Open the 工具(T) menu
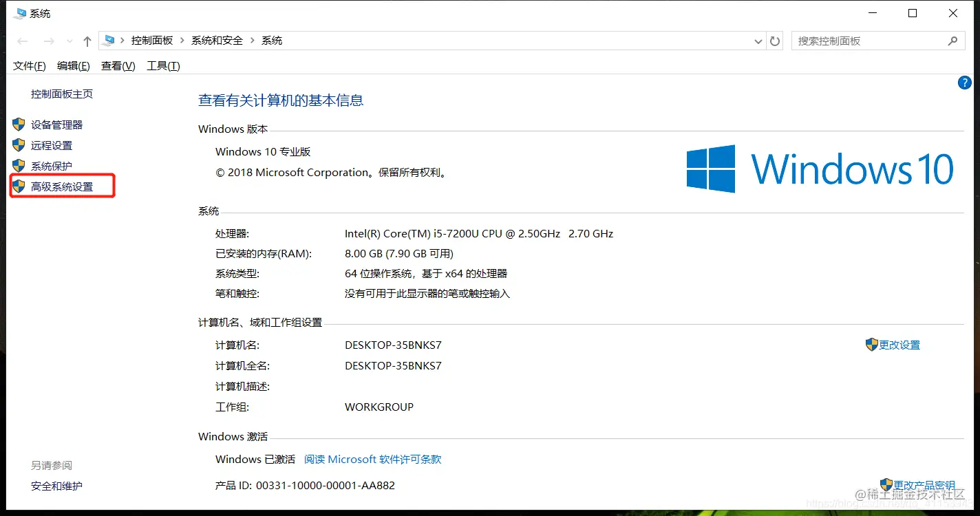Image resolution: width=980 pixels, height=516 pixels. coord(164,65)
